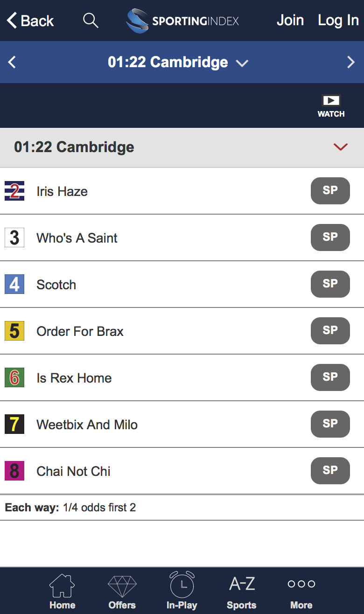Viewport: 364px width, 614px height.
Task: Click the Join link
Action: (x=290, y=21)
